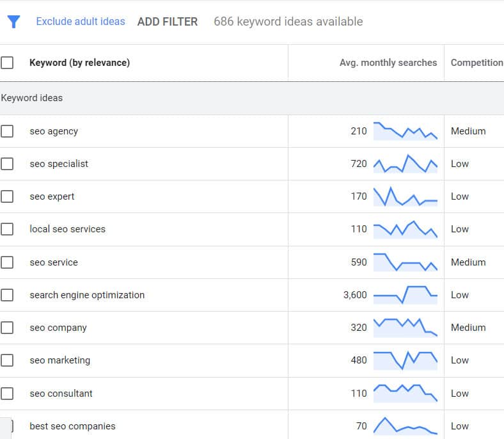This screenshot has height=439, width=504.
Task: Check the box for search engine optimization
Action: 7,295
